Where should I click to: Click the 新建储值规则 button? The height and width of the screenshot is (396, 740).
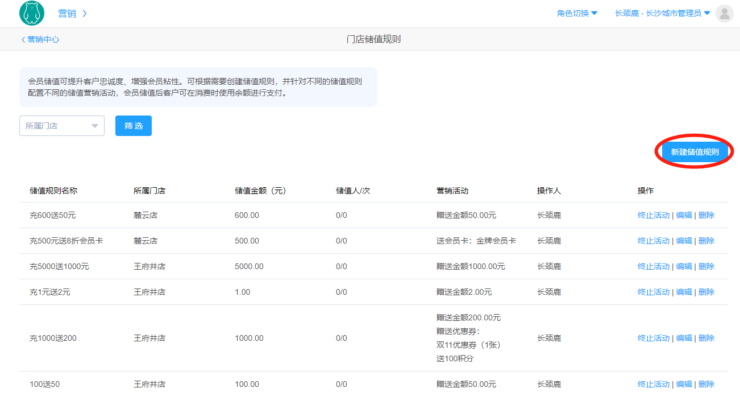(694, 152)
